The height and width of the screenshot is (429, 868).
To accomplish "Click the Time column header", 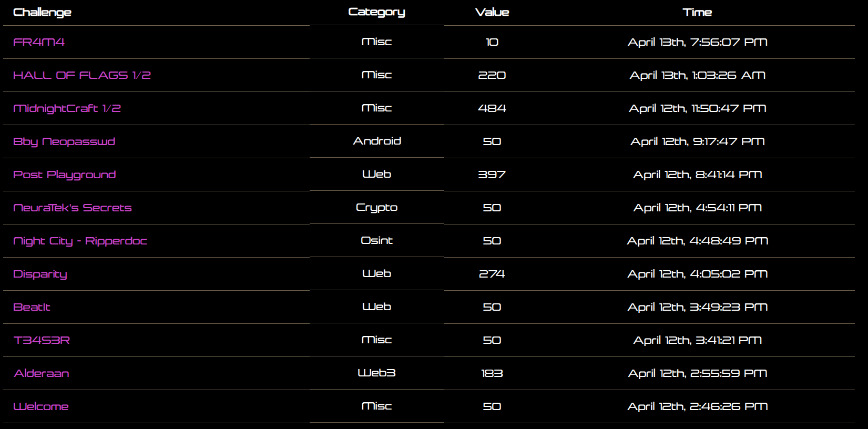I will pos(697,12).
